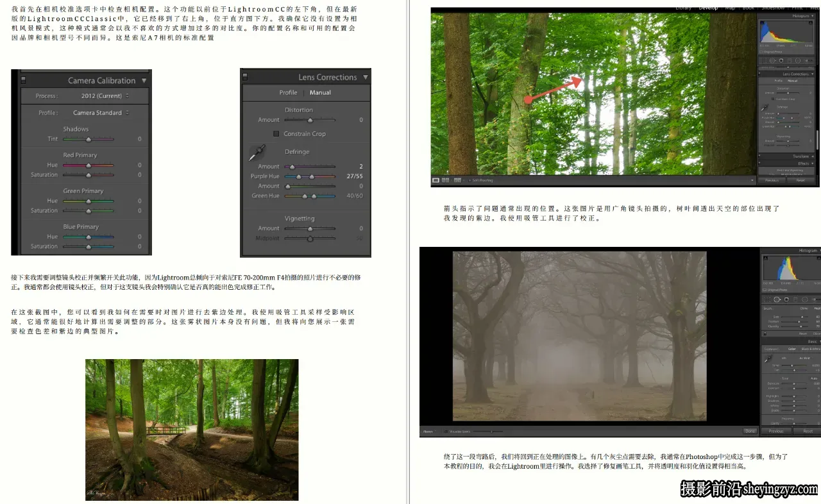Viewport: 821px width, 504px height.
Task: Click shadow clipping triangle in forest histogram
Action: tap(762, 22)
